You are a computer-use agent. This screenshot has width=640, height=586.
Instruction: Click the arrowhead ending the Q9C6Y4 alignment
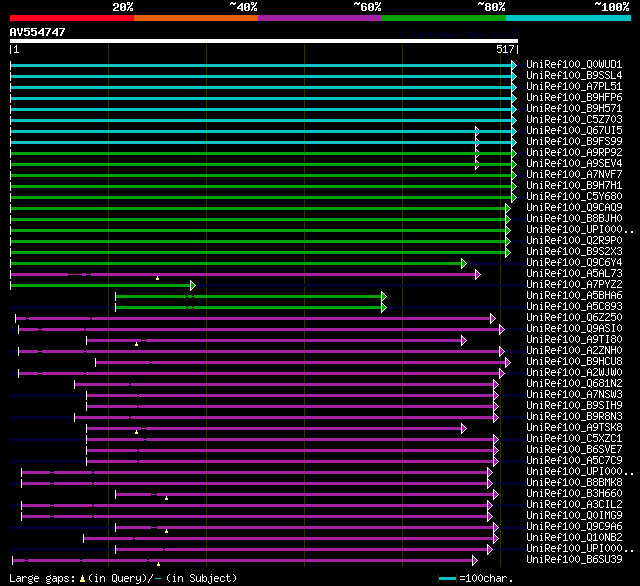point(464,263)
